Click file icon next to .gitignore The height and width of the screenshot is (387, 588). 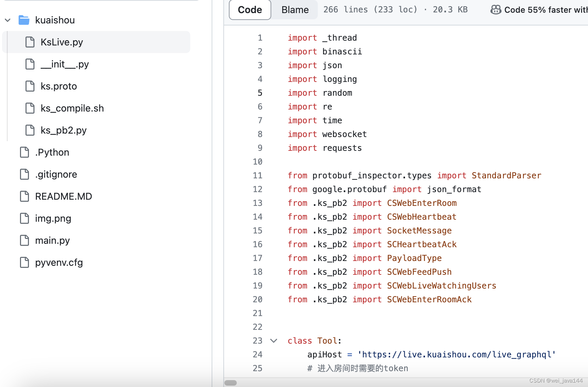(24, 174)
